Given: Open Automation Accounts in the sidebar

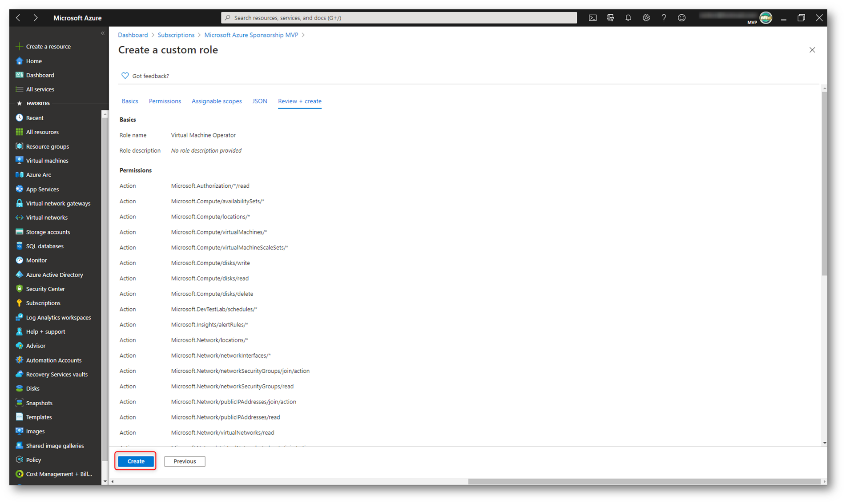Looking at the screenshot, I should (x=54, y=360).
